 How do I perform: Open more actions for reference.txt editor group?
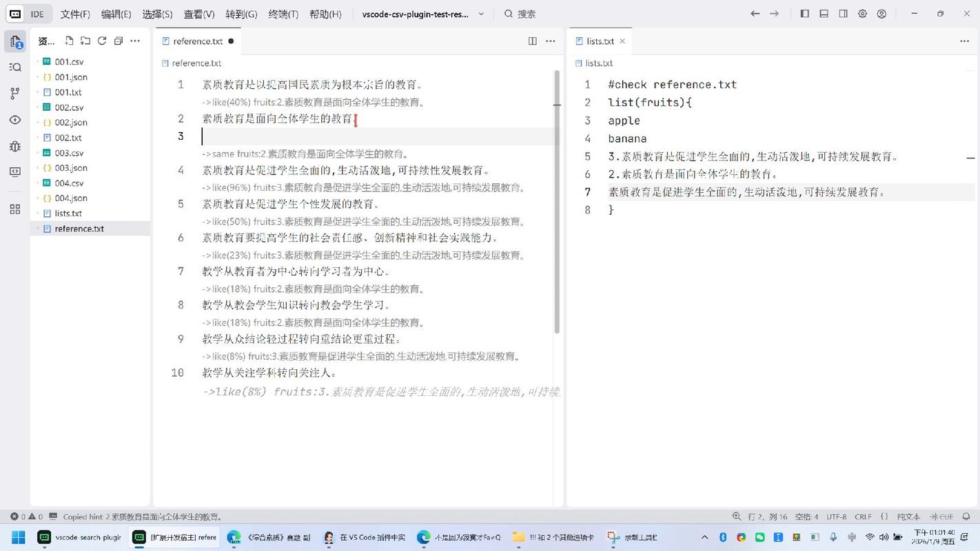(551, 41)
